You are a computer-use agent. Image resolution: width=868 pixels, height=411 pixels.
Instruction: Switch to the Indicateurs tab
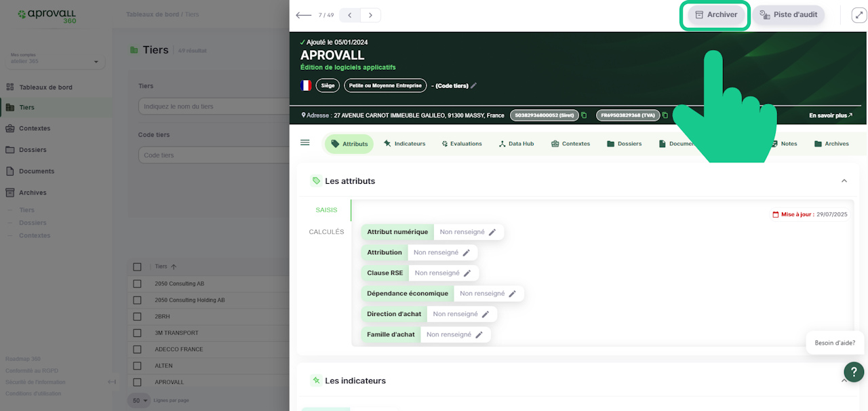pos(404,144)
